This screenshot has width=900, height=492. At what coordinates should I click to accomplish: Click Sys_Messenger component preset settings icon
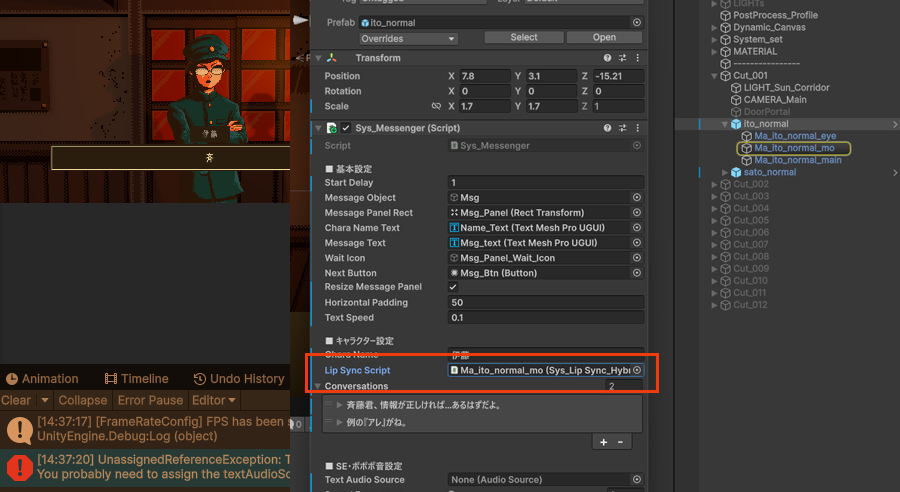click(x=622, y=128)
